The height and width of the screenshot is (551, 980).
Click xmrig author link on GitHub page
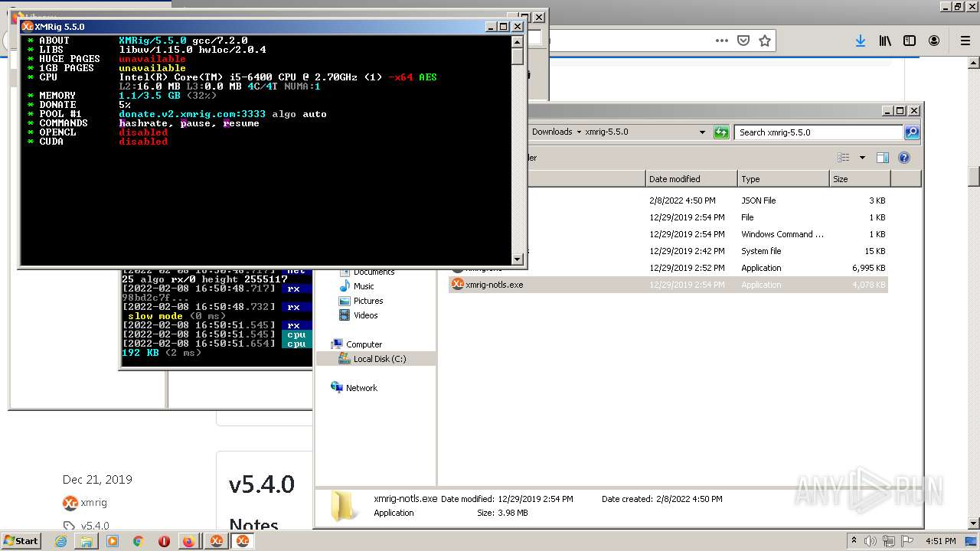(x=93, y=503)
